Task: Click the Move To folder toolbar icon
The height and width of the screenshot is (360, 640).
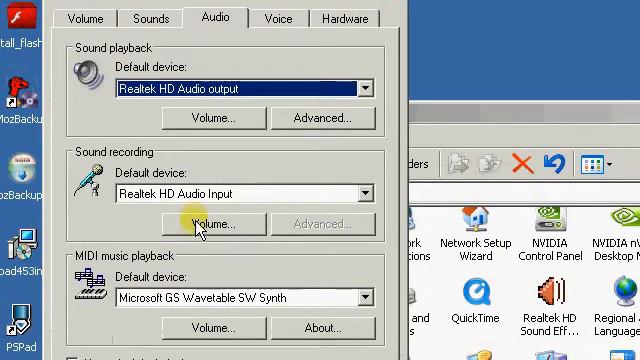Action: [x=458, y=164]
